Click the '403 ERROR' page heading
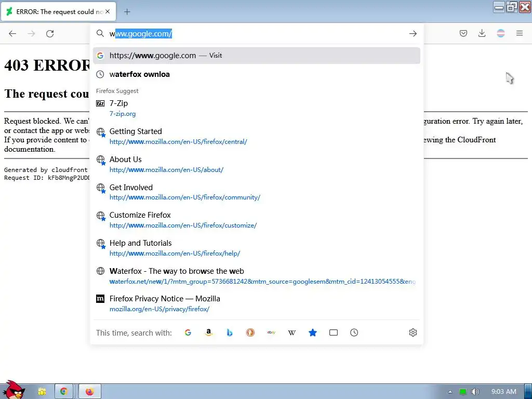The width and height of the screenshot is (532, 399). tap(47, 65)
